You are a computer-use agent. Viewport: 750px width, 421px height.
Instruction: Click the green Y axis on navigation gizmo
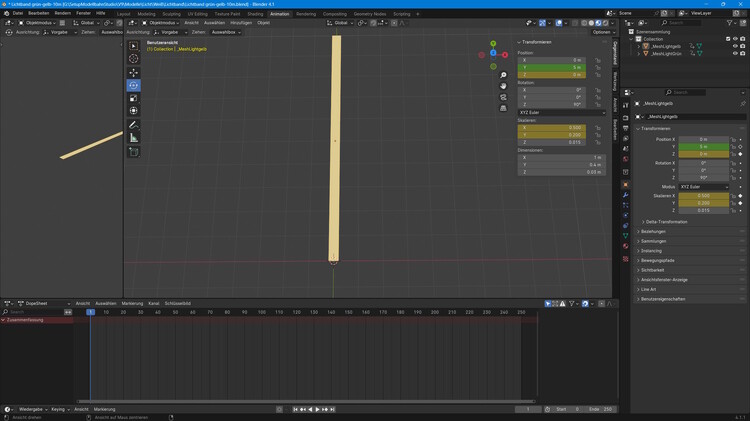pos(493,44)
